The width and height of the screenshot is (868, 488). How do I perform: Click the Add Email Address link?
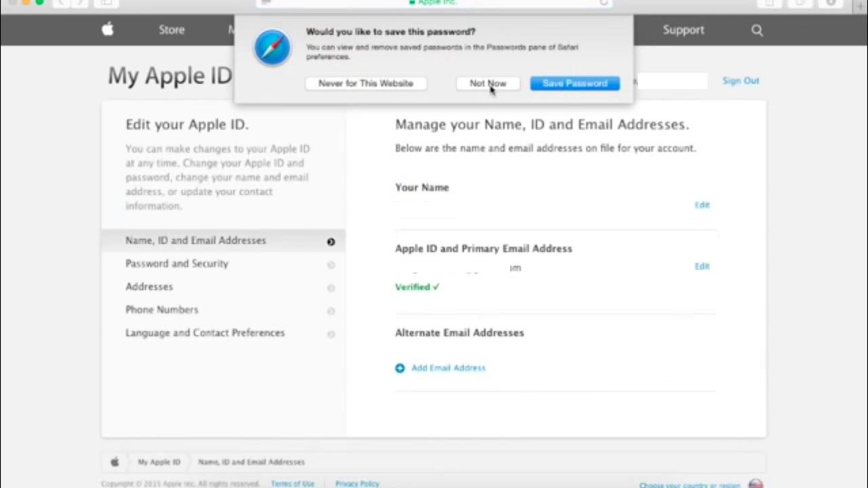tap(448, 368)
